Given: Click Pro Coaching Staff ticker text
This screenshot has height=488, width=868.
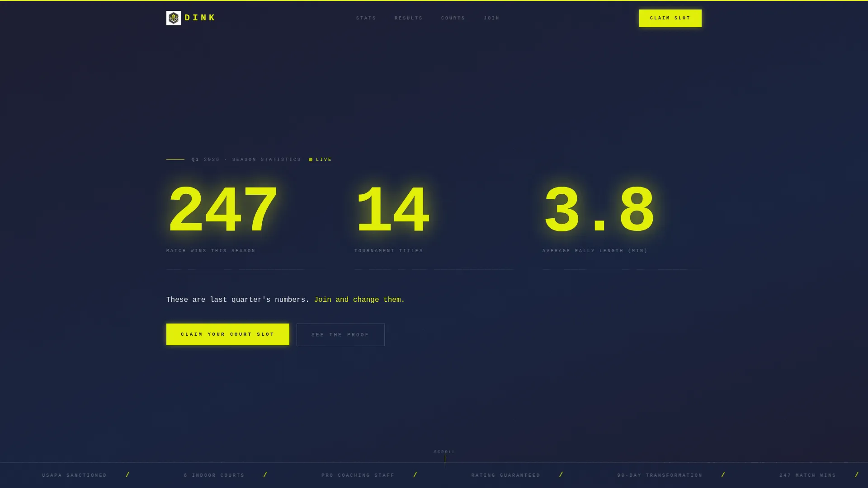Looking at the screenshot, I should 358,475.
